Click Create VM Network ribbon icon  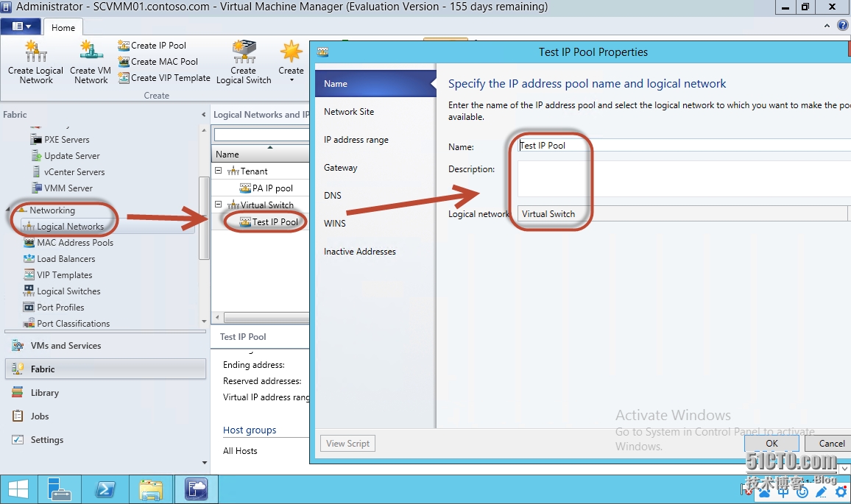pos(91,62)
